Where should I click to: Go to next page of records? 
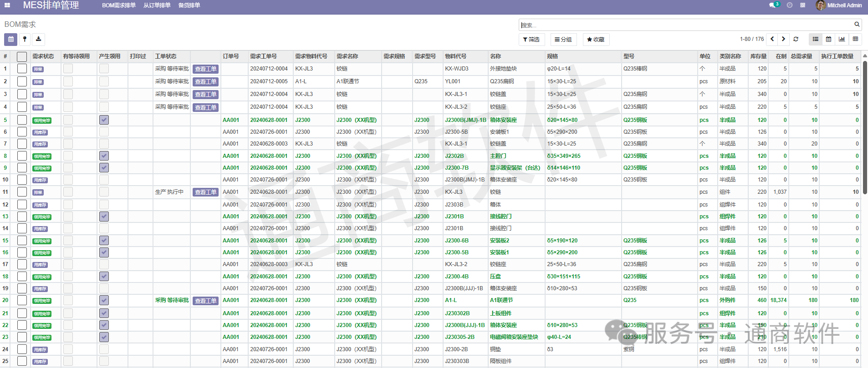point(783,40)
